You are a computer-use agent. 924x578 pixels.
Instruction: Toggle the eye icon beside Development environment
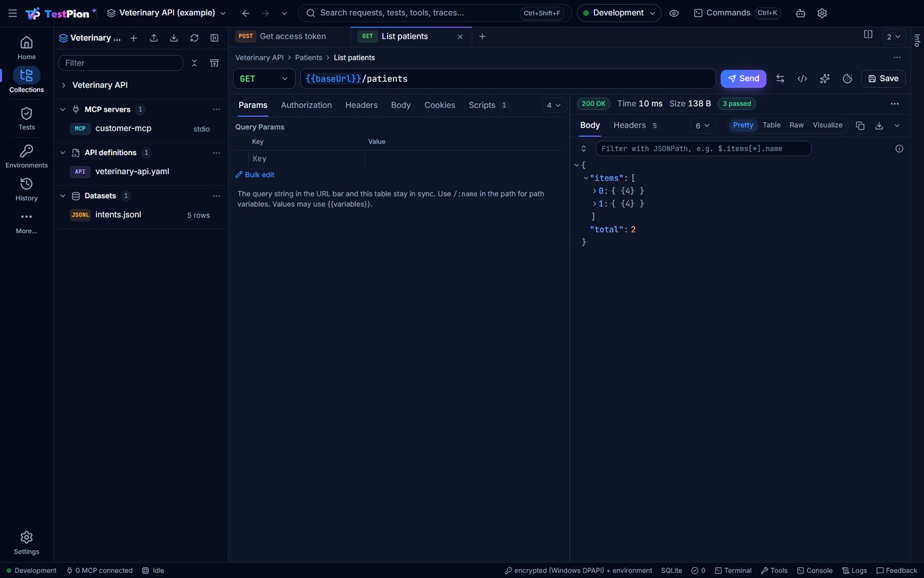click(x=674, y=13)
